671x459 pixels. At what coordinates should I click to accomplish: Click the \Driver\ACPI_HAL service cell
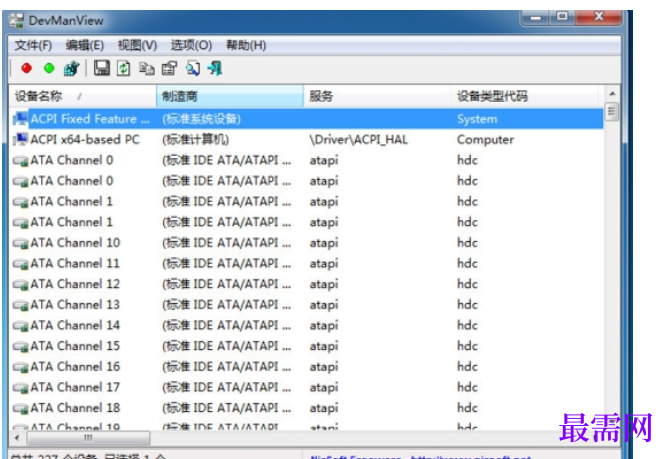coord(358,139)
